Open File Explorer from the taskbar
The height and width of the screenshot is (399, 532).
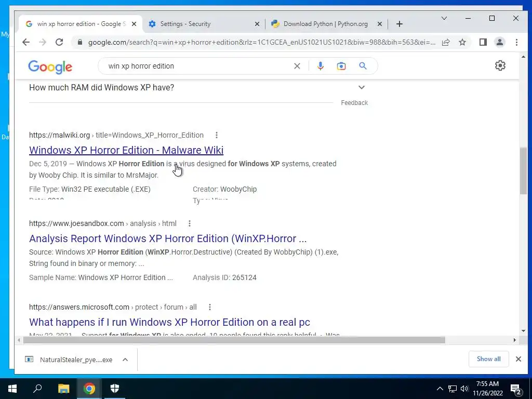pyautogui.click(x=63, y=389)
